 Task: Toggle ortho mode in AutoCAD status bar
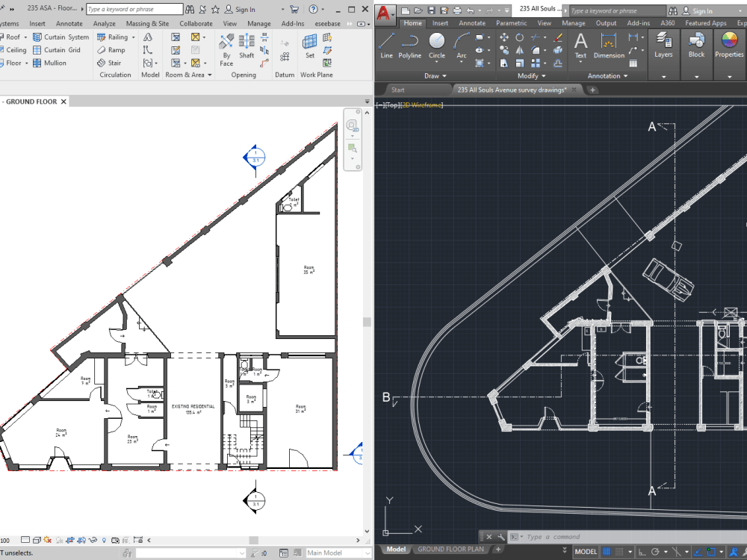click(642, 552)
